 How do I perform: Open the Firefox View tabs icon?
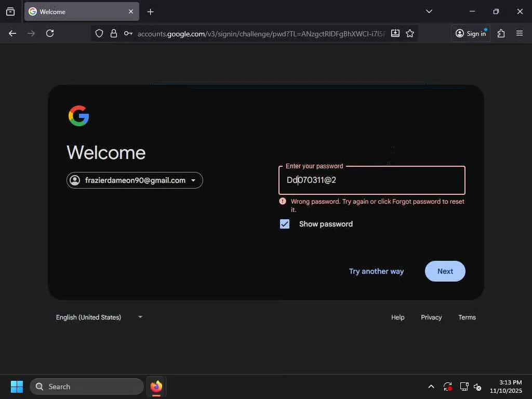[10, 11]
